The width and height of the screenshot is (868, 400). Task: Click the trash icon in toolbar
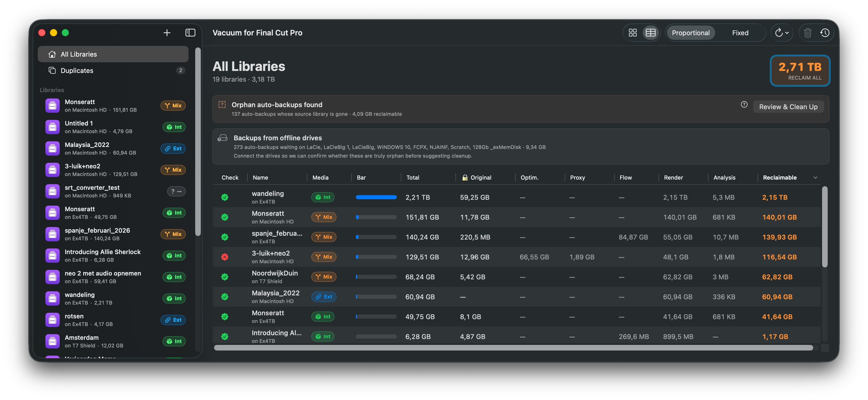[x=807, y=33]
